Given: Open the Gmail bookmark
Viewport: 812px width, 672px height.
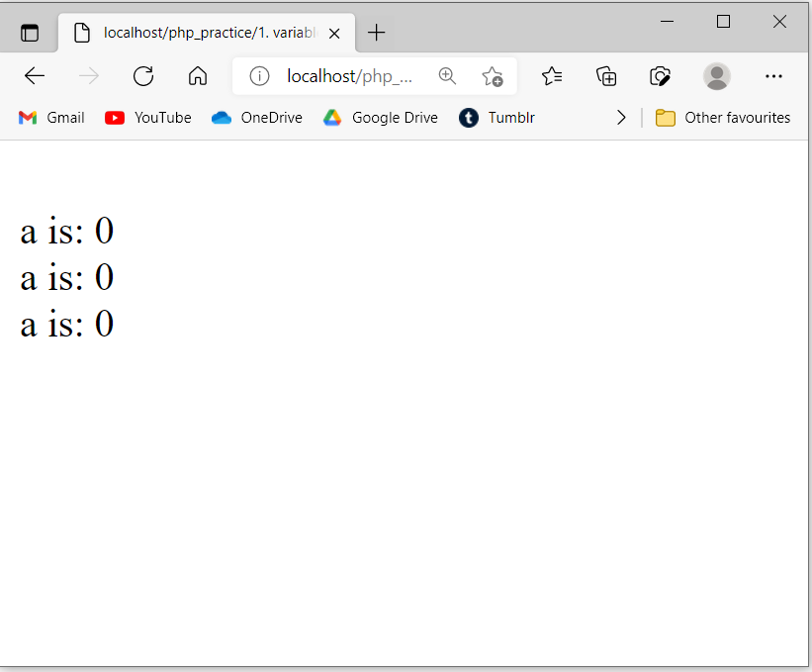Looking at the screenshot, I should point(52,118).
